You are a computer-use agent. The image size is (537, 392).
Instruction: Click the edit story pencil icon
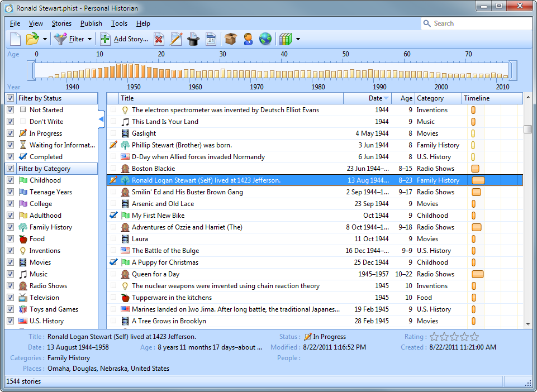[x=176, y=39]
